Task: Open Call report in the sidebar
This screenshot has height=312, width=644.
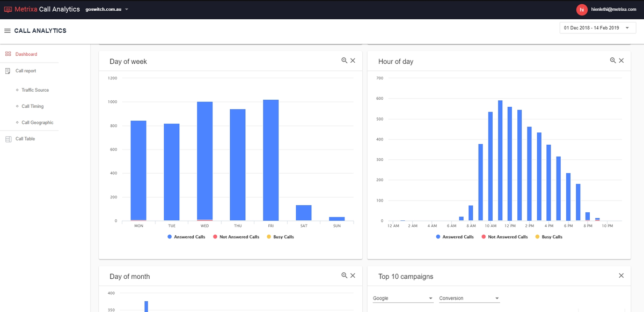Action: pos(26,71)
